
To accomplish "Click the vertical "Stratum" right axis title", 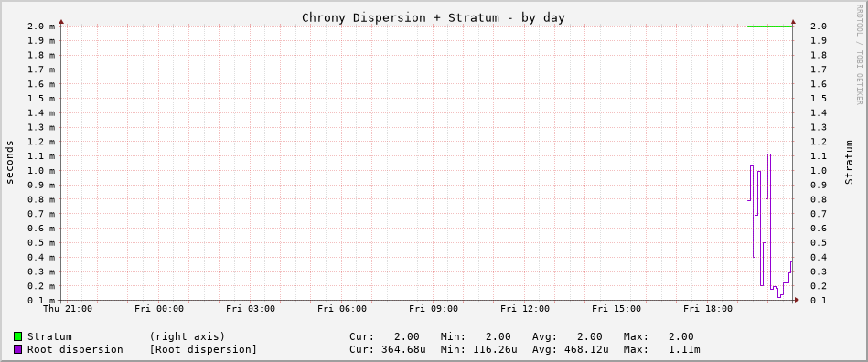I will 849,162.
